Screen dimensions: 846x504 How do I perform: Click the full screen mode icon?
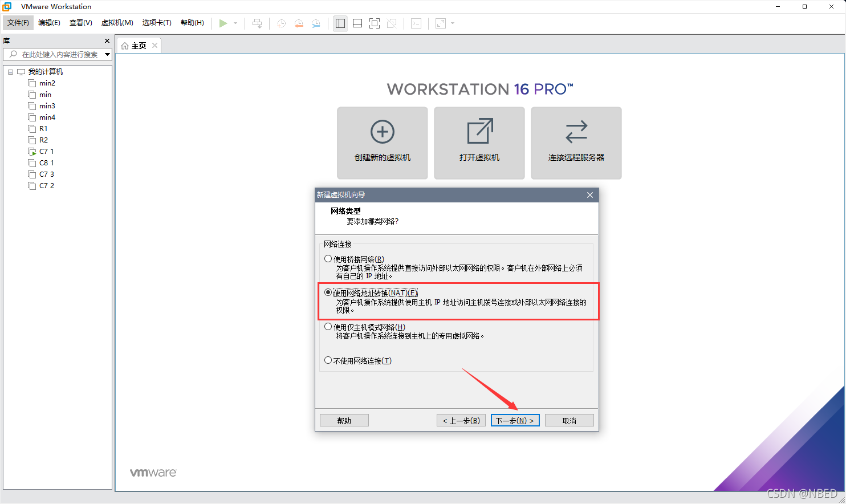[375, 23]
